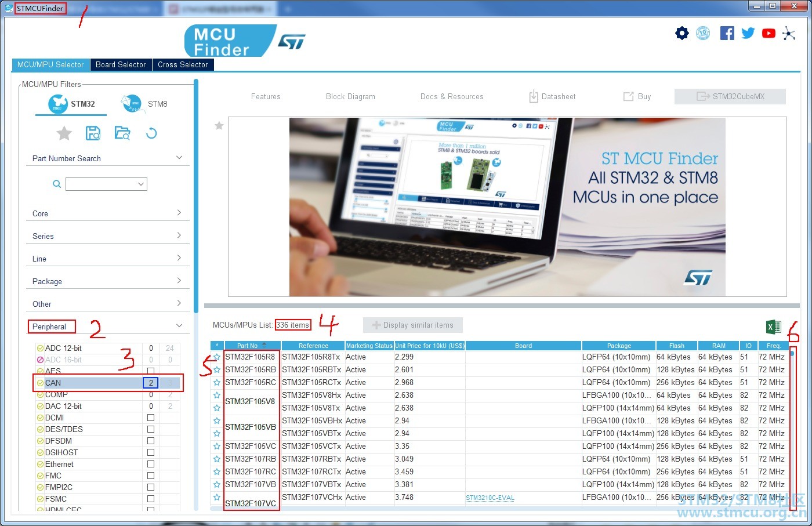Image resolution: width=812 pixels, height=526 pixels.
Task: Star the STM32F107VCHx row
Action: (x=217, y=498)
